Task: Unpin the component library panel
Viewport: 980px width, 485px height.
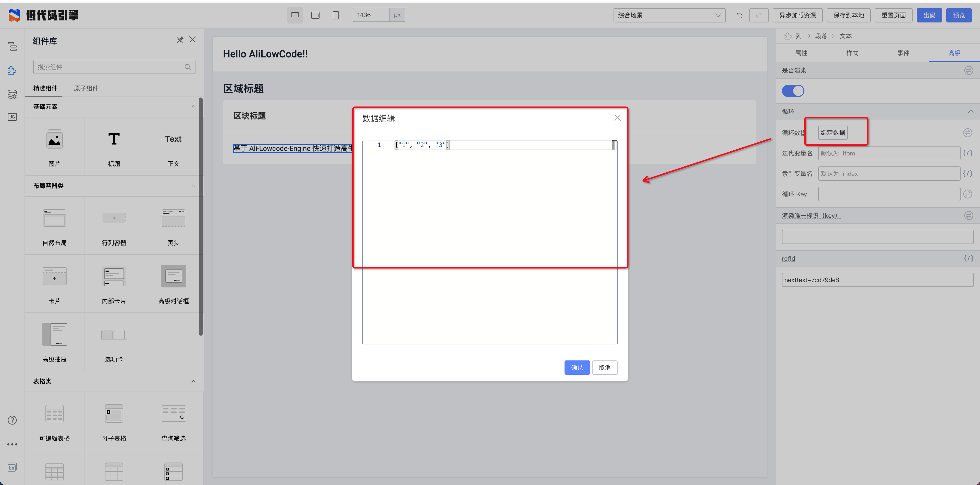Action: [180, 40]
